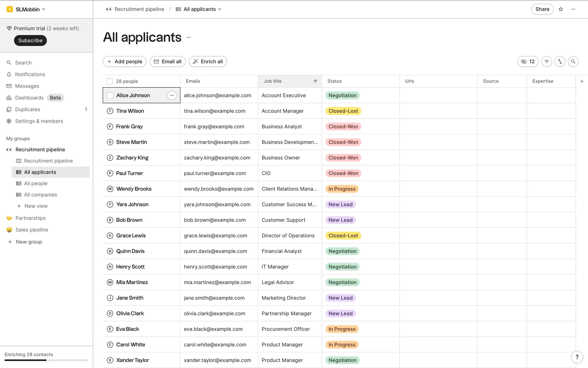
Task: Click the magnifier icon above the table
Action: [573, 62]
